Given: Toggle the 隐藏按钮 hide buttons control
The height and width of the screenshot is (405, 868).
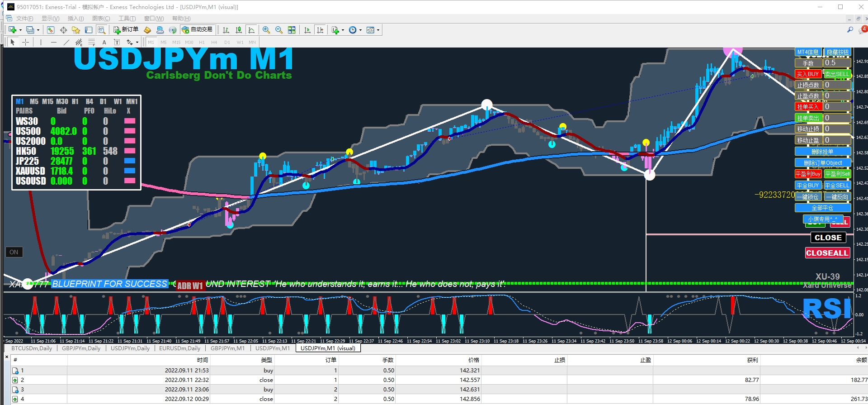Looking at the screenshot, I should pyautogui.click(x=837, y=52).
